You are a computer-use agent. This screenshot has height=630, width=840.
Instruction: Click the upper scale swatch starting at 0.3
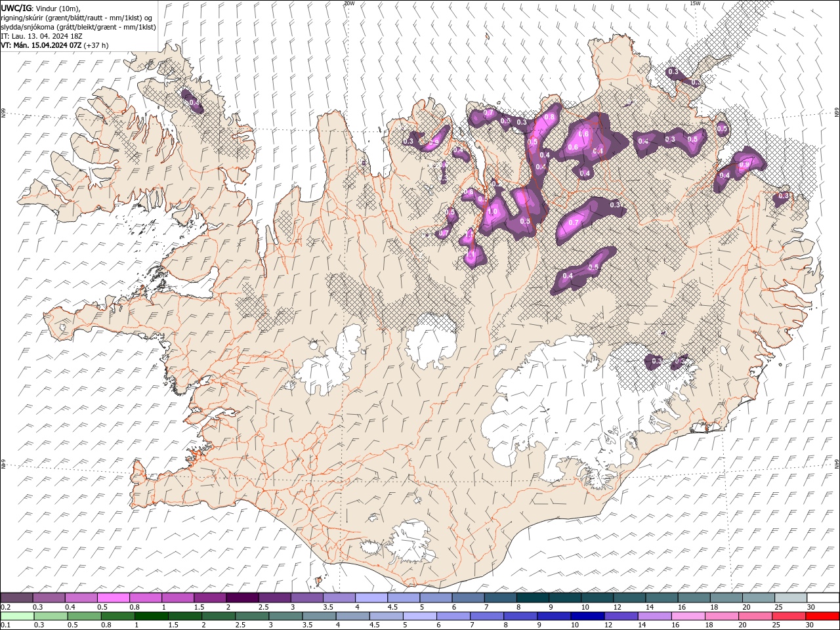[x=49, y=598]
